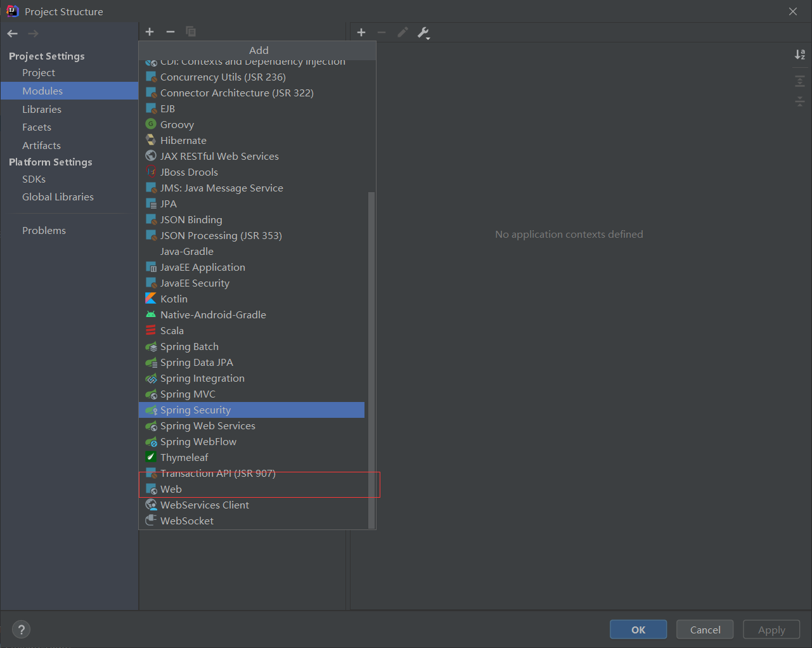Click the Scala logo icon
The image size is (812, 648).
(151, 330)
